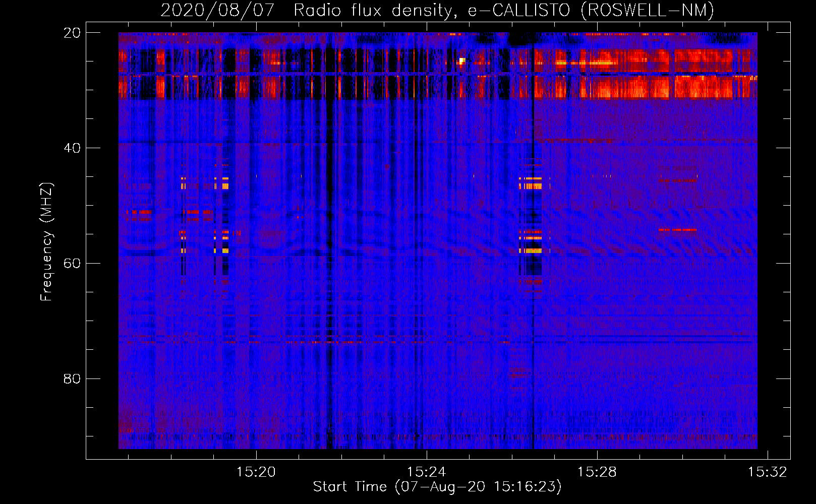
Task: Click the 15:32 time tick label
Action: point(767,472)
